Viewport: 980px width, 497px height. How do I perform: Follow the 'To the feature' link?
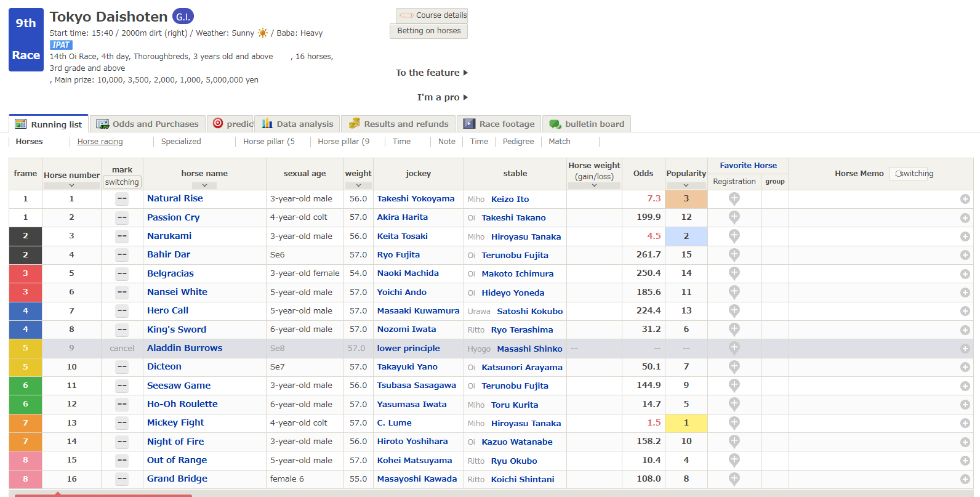pyautogui.click(x=432, y=73)
